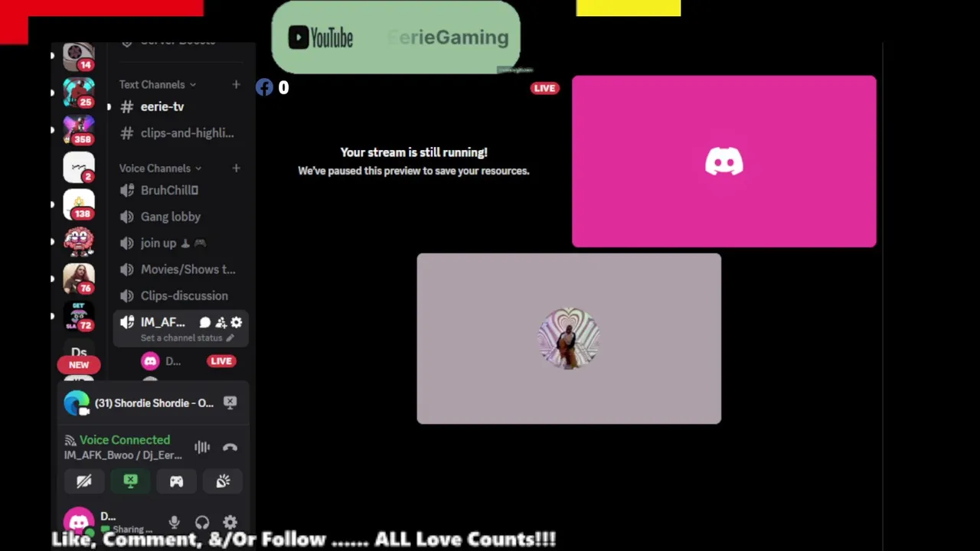Open IM_AF... channel settings gear

[x=237, y=323]
